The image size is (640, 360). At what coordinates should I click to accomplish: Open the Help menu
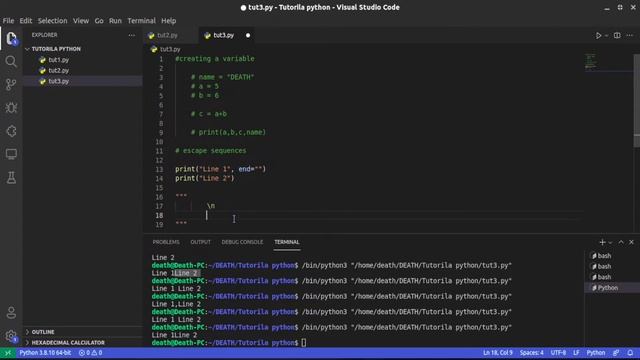168,21
